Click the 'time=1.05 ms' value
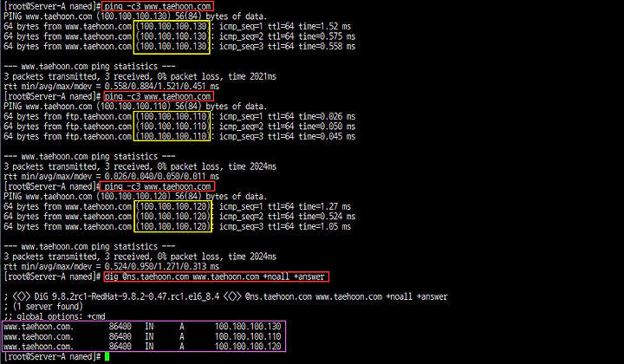This screenshot has height=364, width=624. click(324, 226)
